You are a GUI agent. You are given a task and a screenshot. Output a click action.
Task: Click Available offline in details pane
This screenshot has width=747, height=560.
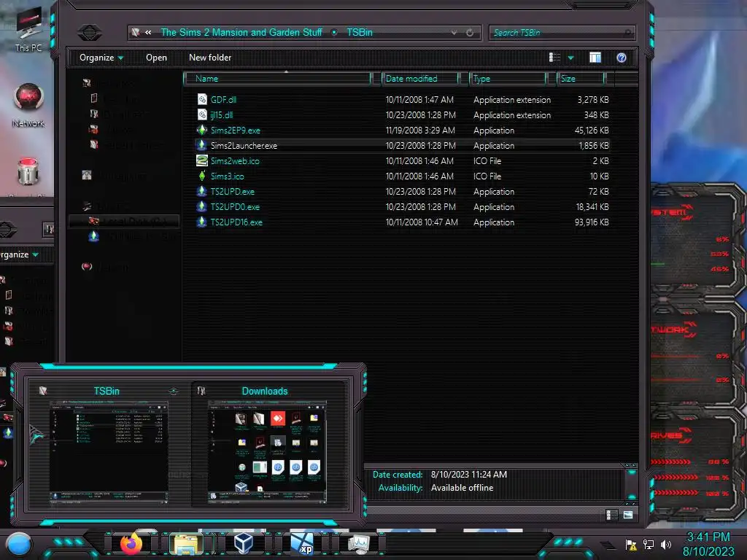(462, 488)
